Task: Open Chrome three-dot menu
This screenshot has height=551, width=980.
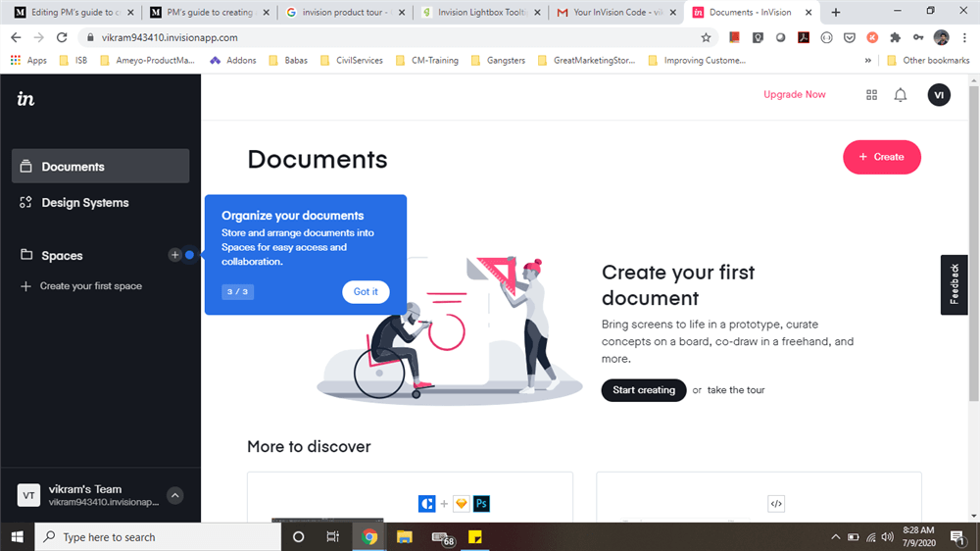Action: [x=965, y=37]
